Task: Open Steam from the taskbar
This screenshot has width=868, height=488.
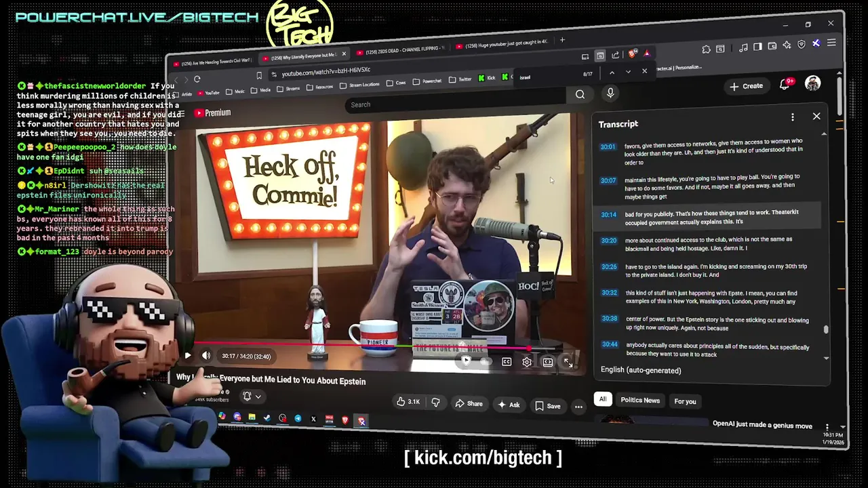Action: [267, 418]
